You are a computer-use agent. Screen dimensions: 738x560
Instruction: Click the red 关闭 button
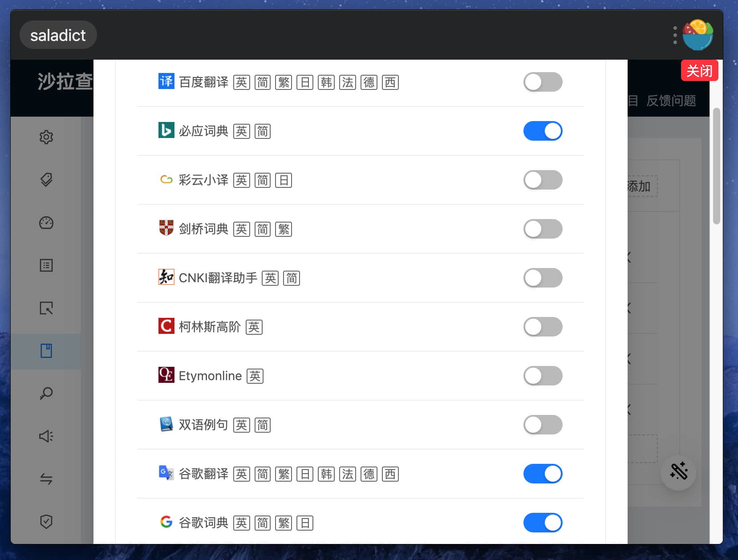coord(699,71)
